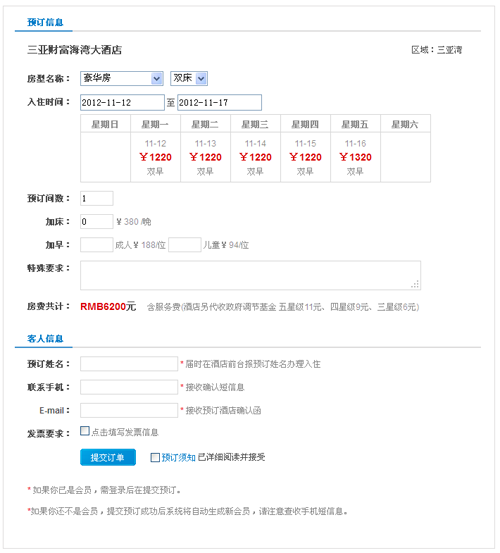
Task: Click the 加床 extra bed quantity field
Action: click(x=97, y=221)
